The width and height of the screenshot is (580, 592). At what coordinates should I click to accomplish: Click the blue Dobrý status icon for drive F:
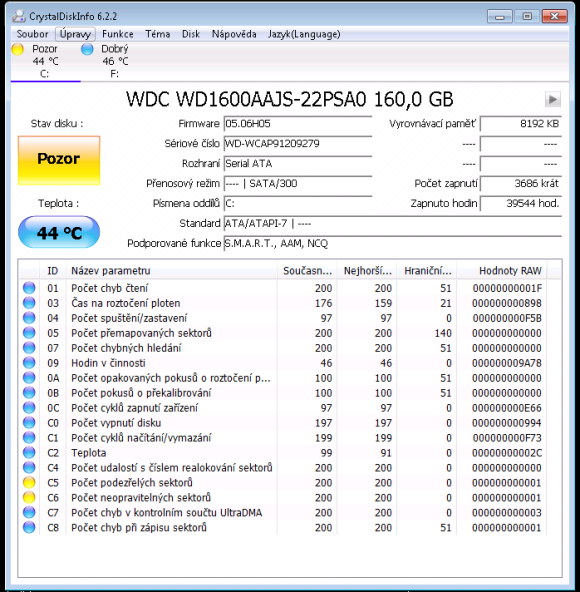[x=87, y=49]
